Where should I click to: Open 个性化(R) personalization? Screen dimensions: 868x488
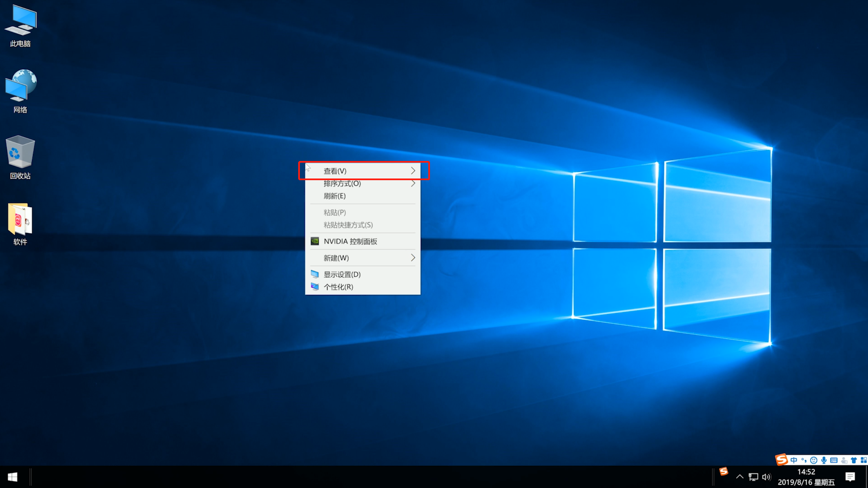363,287
